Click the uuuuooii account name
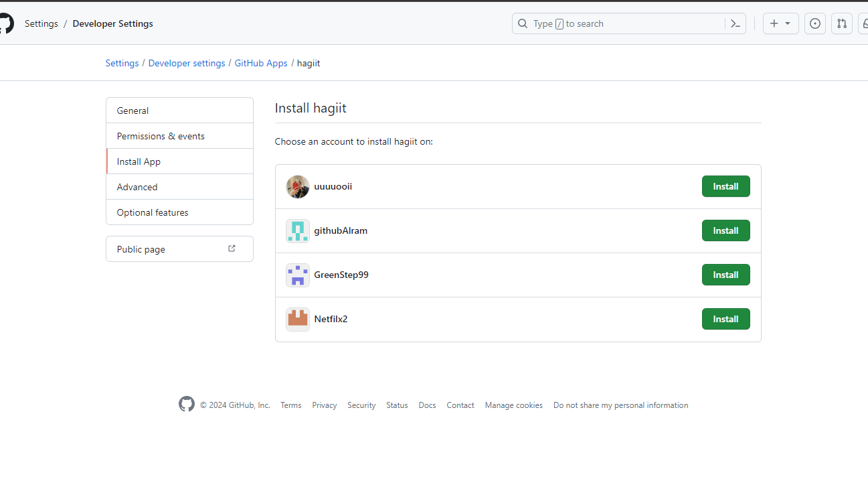The width and height of the screenshot is (868, 487). click(x=333, y=186)
